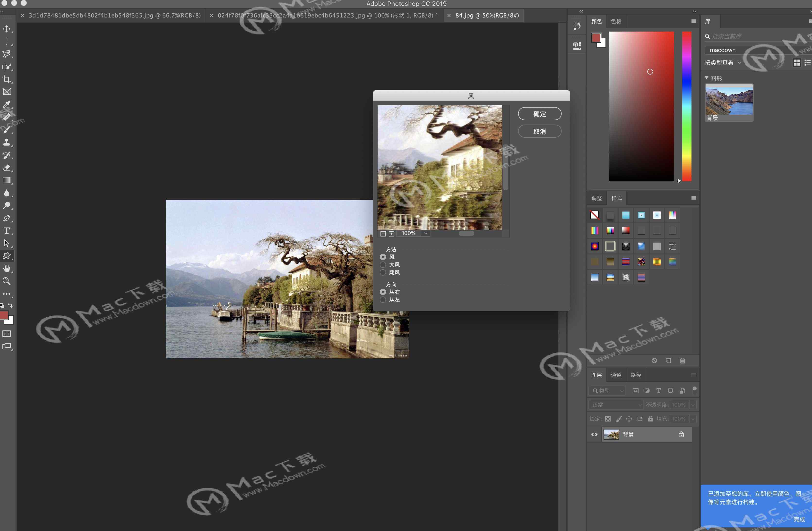Viewport: 812px width, 531px height.
Task: Select the History Brush tool
Action: 7,155
